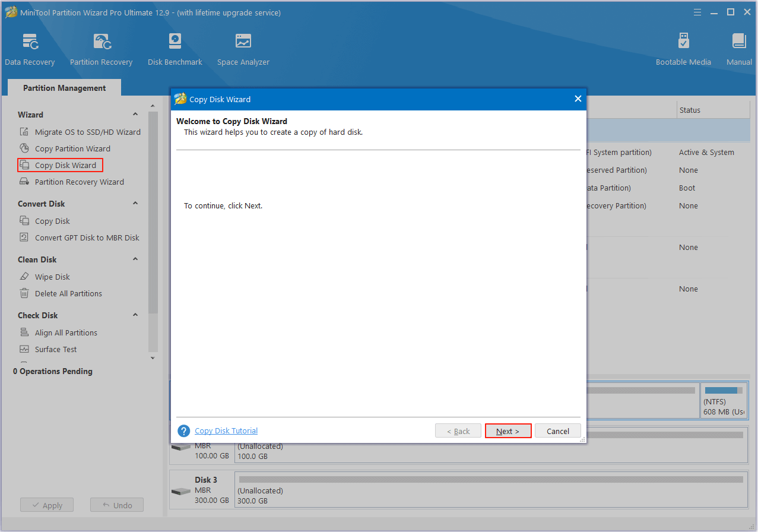The width and height of the screenshot is (758, 532).
Task: Click the sidebar scroll down arrow
Action: (x=153, y=358)
